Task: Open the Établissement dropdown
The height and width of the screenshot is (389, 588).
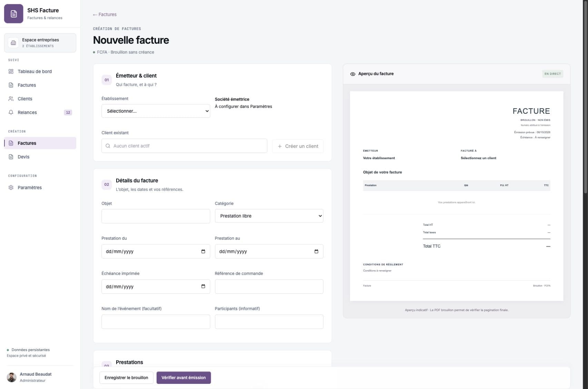Action: 156,111
